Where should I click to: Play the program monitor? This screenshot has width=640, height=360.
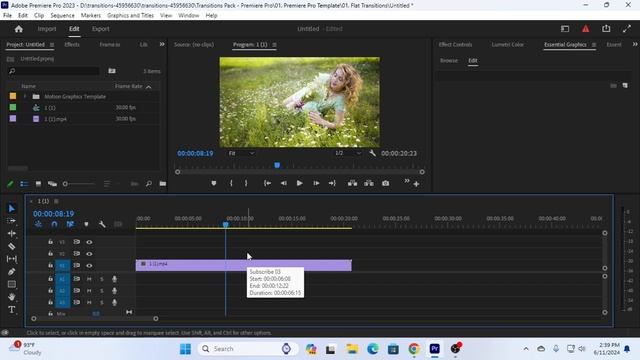click(x=300, y=184)
